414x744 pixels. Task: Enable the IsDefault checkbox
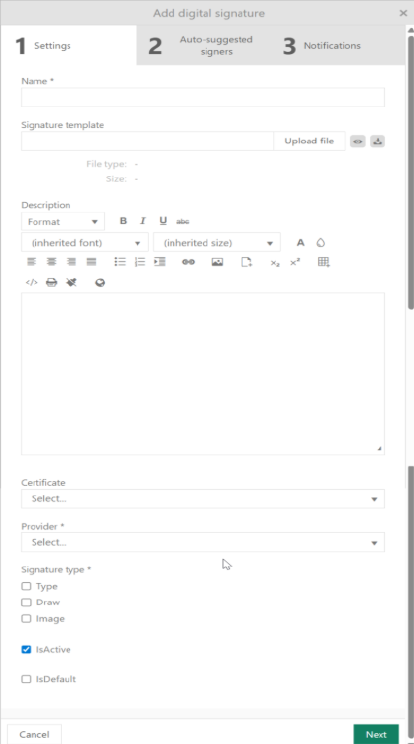(26, 679)
